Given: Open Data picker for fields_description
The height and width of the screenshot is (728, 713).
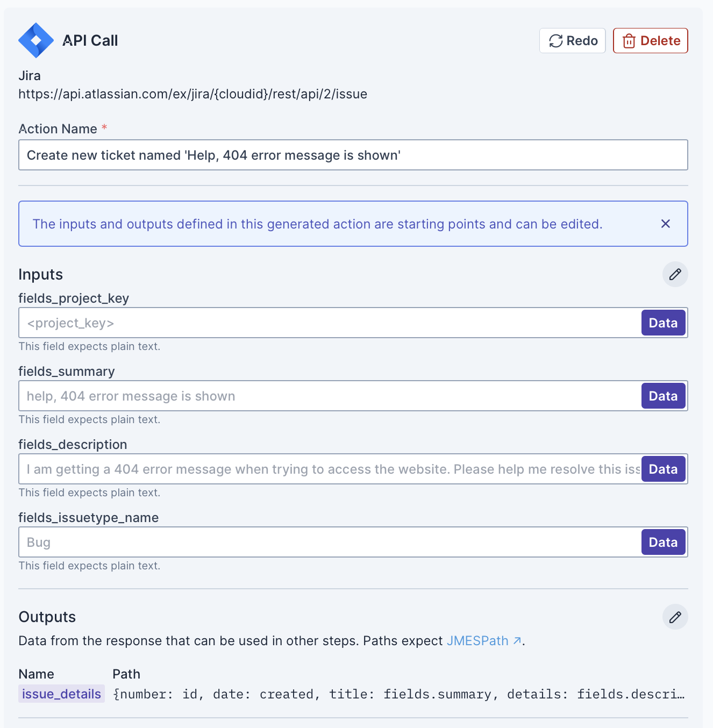Looking at the screenshot, I should point(663,469).
